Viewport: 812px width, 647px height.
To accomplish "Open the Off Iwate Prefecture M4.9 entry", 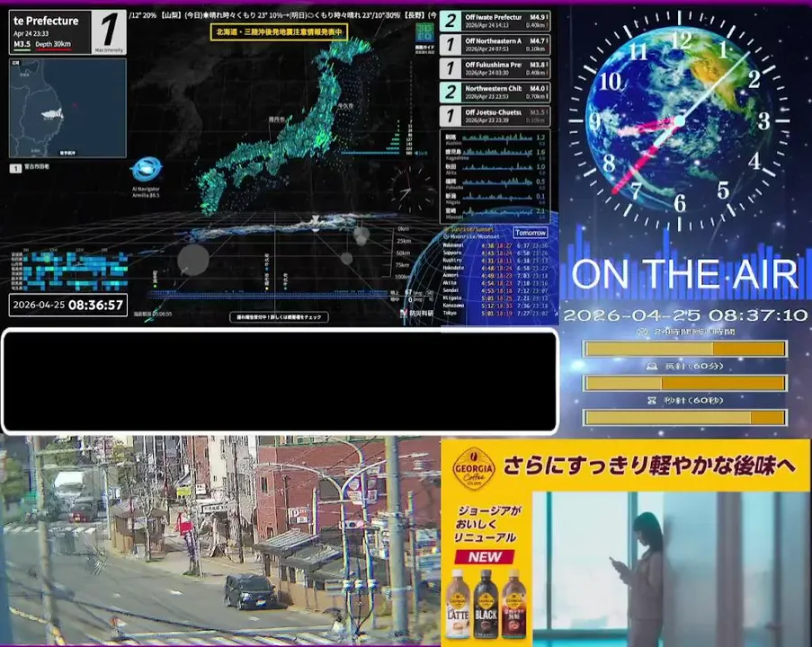I will pyautogui.click(x=495, y=22).
